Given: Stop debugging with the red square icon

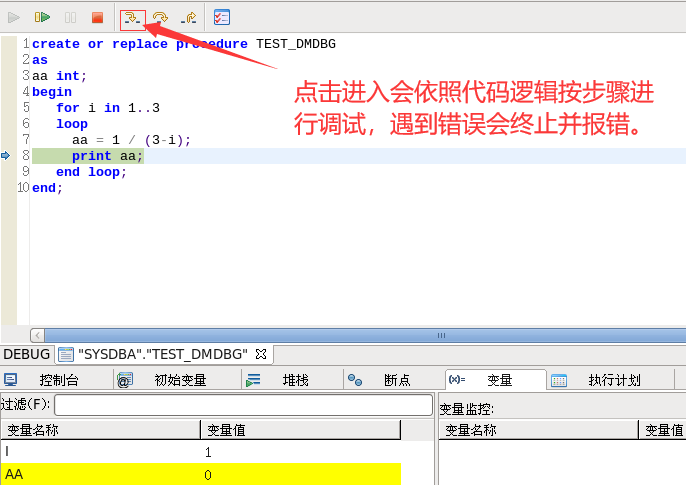Looking at the screenshot, I should pyautogui.click(x=97, y=17).
